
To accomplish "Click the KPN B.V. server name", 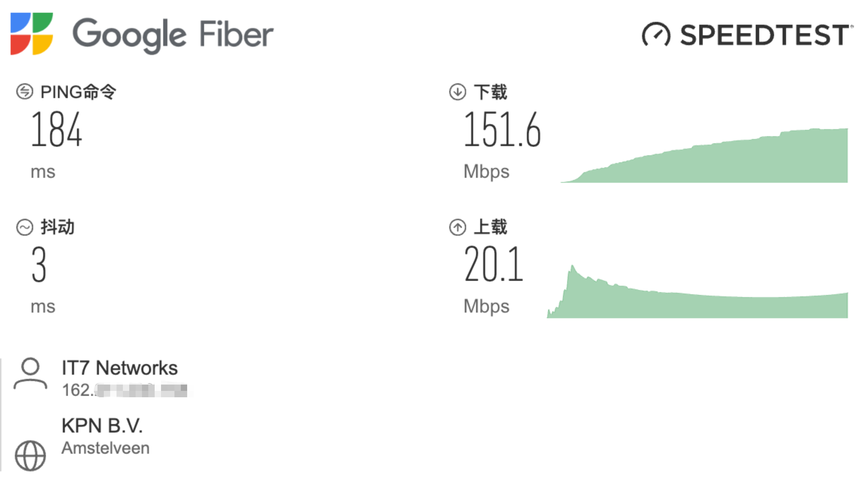I will click(102, 425).
